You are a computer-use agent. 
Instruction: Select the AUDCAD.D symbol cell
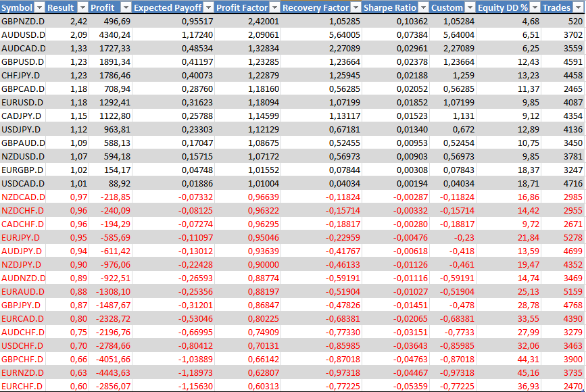coord(23,48)
